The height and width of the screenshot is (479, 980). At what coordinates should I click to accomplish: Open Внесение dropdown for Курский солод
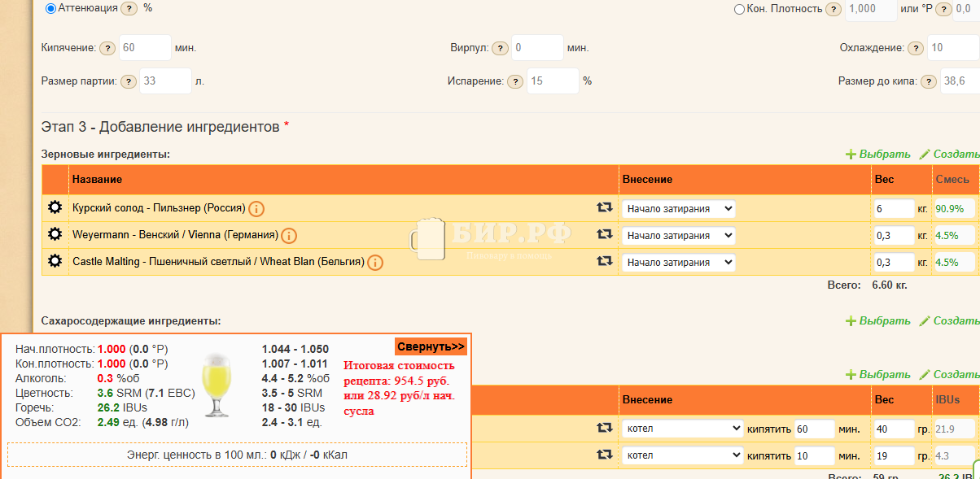[678, 209]
